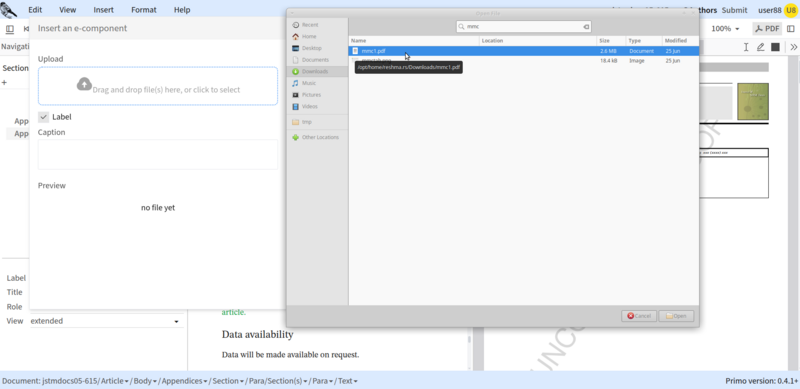Toggle the Label checkbox
This screenshot has width=800, height=389.
[x=43, y=117]
